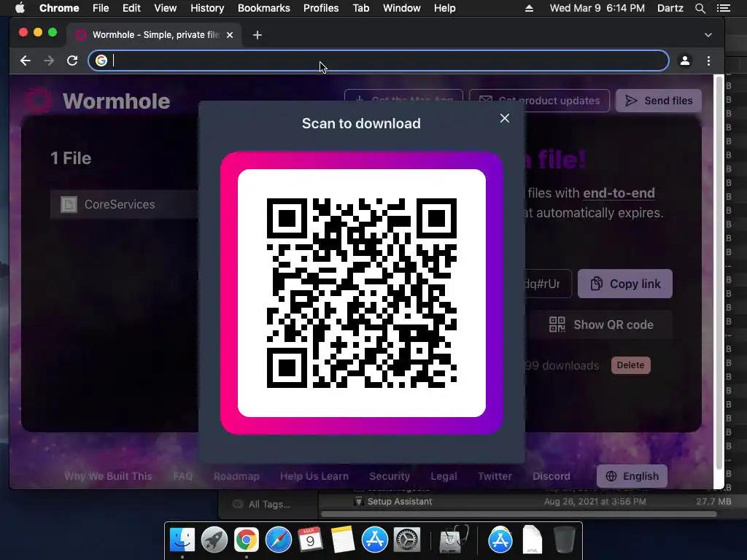Click the Wormhole logo icon
The image size is (747, 560).
39,101
